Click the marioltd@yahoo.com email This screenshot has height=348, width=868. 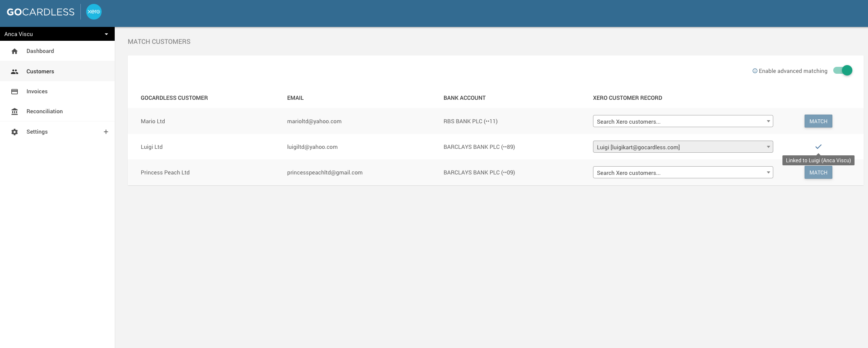(x=314, y=121)
